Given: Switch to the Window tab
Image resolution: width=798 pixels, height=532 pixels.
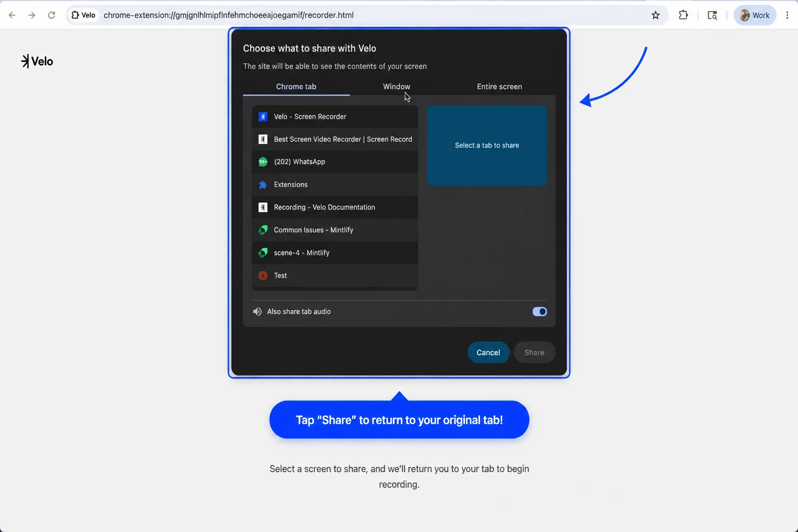Looking at the screenshot, I should (396, 87).
